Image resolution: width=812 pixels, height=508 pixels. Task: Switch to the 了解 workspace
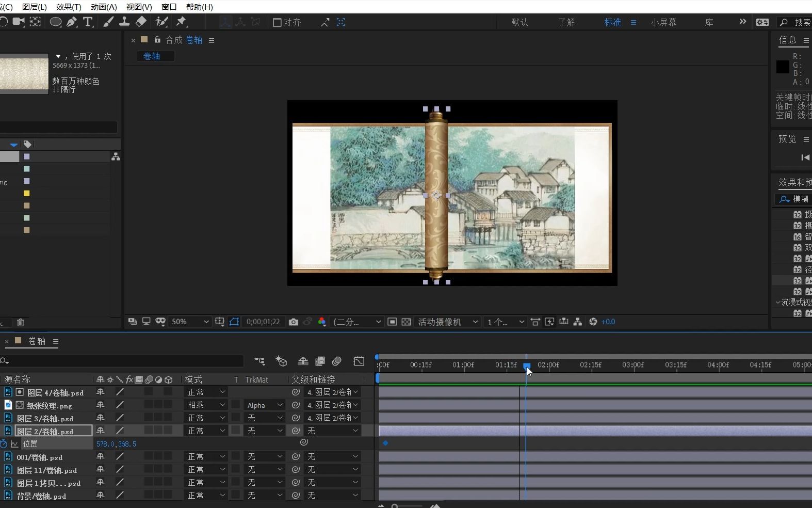566,22
